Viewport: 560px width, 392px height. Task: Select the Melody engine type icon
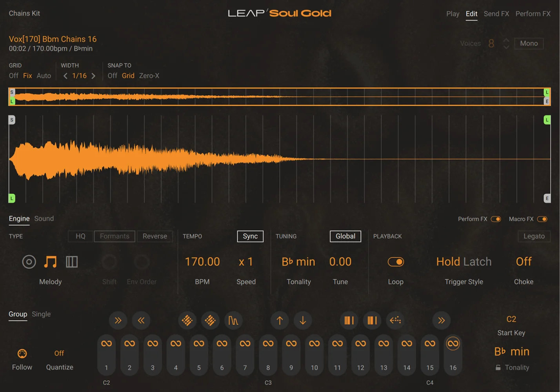click(x=50, y=261)
